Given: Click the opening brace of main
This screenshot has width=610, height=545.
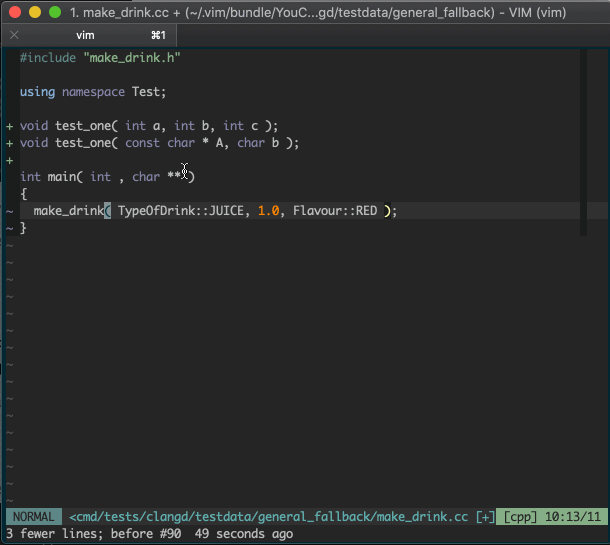Looking at the screenshot, I should tap(24, 194).
